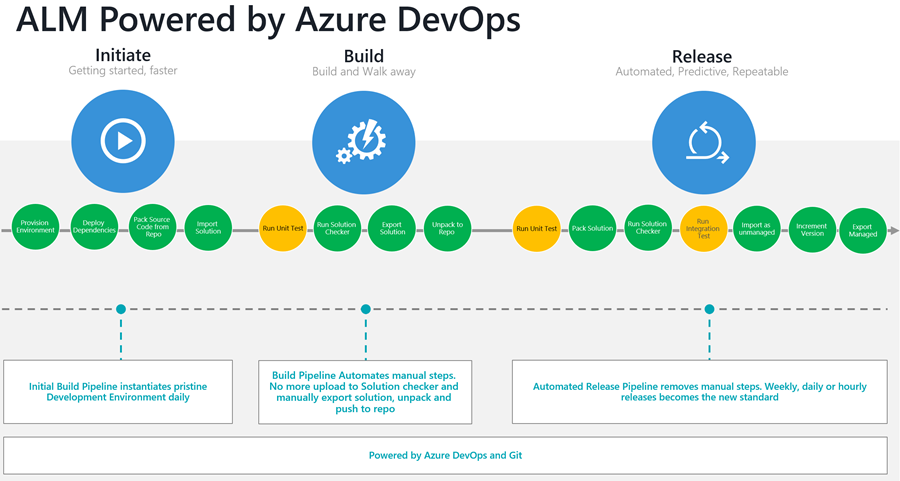Image resolution: width=900 pixels, height=481 pixels.
Task: Click the Automated Release Pipeline description box
Action: [700, 392]
